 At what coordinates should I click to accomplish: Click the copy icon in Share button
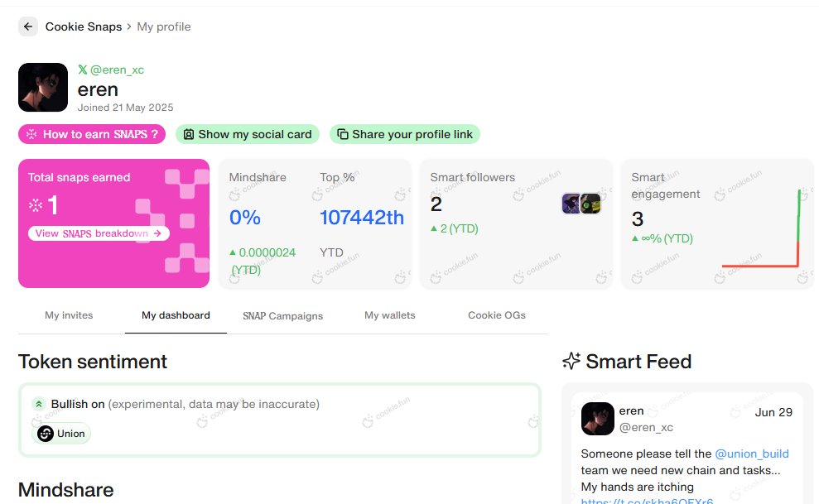click(x=343, y=134)
